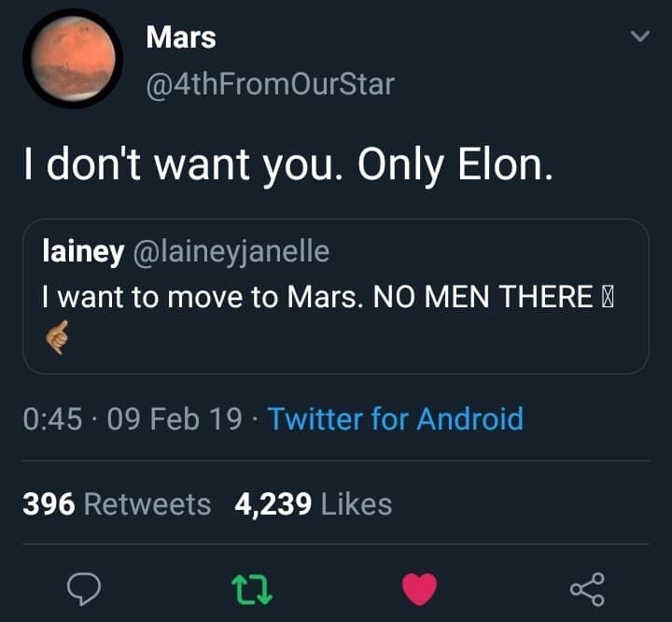View the 4,239 Likes list
This screenshot has width=672, height=622.
point(313,504)
